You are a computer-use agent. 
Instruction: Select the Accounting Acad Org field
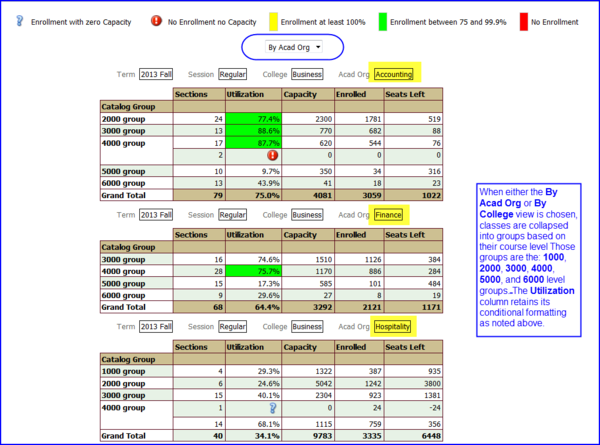393,74
